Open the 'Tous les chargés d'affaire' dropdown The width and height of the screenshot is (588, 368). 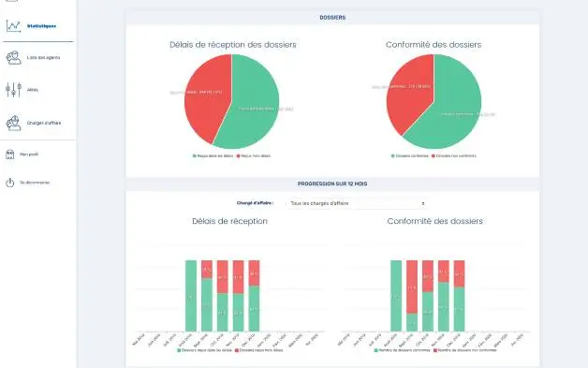pyautogui.click(x=357, y=203)
